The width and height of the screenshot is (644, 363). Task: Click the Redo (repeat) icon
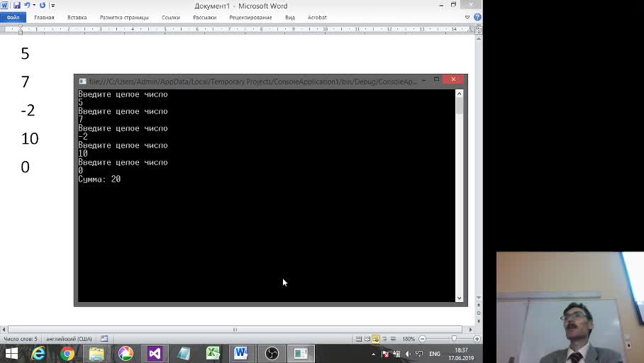point(43,6)
